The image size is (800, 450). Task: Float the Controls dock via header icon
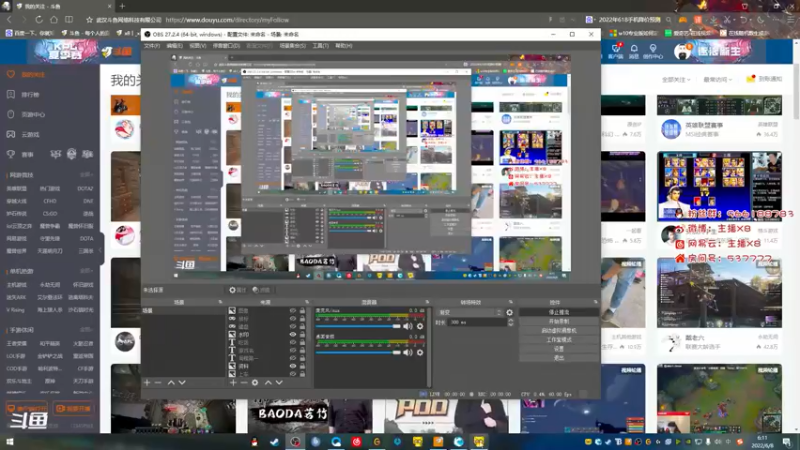(595, 302)
